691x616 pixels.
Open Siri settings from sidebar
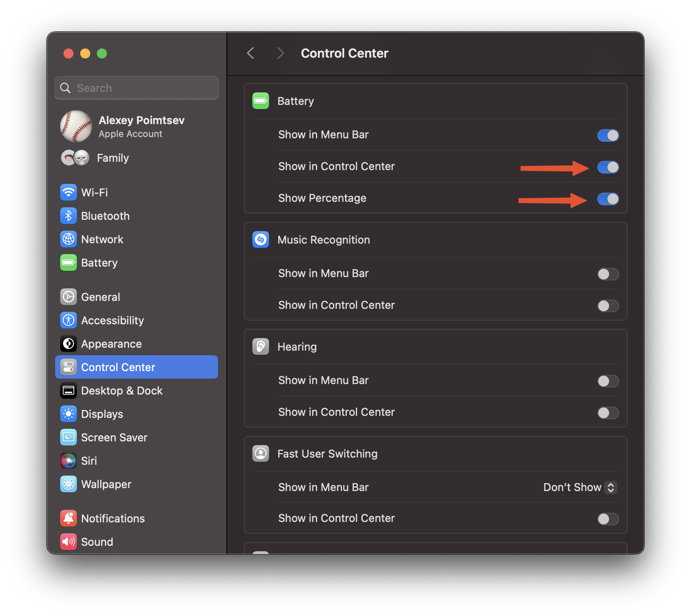(89, 461)
